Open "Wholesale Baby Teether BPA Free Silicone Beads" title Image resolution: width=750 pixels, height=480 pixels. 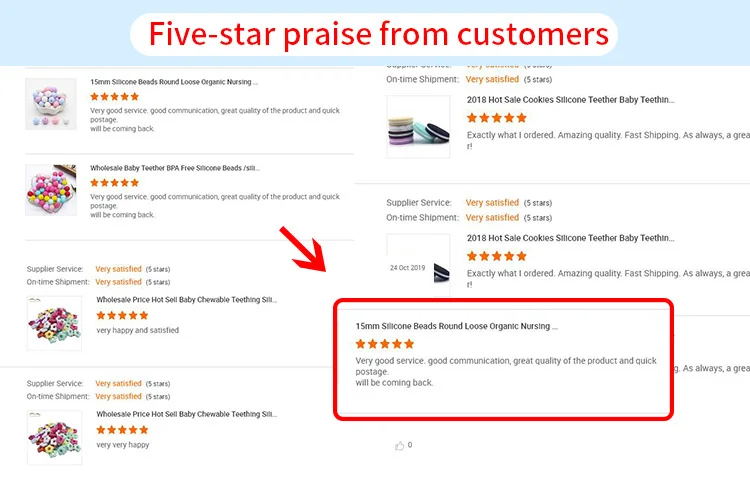tap(175, 168)
